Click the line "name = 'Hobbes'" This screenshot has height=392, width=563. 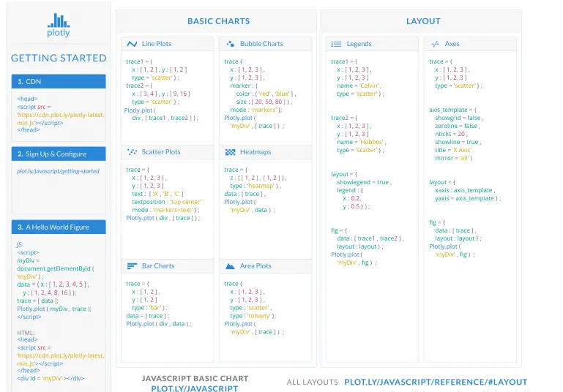click(x=361, y=142)
